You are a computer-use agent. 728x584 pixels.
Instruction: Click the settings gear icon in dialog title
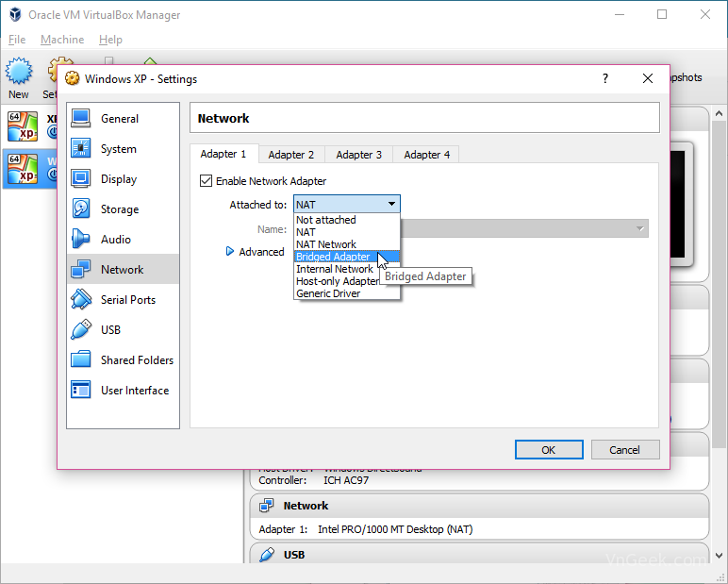[72, 78]
